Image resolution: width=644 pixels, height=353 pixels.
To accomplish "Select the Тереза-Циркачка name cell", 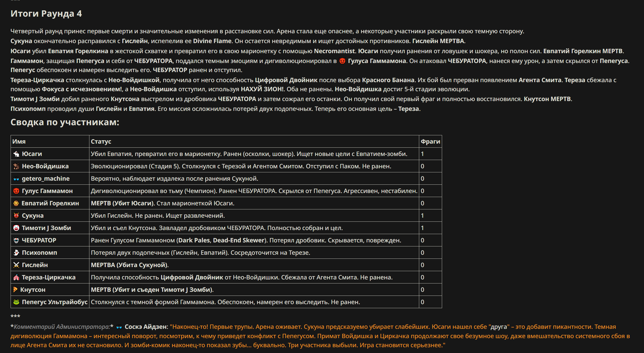I will click(x=50, y=277).
